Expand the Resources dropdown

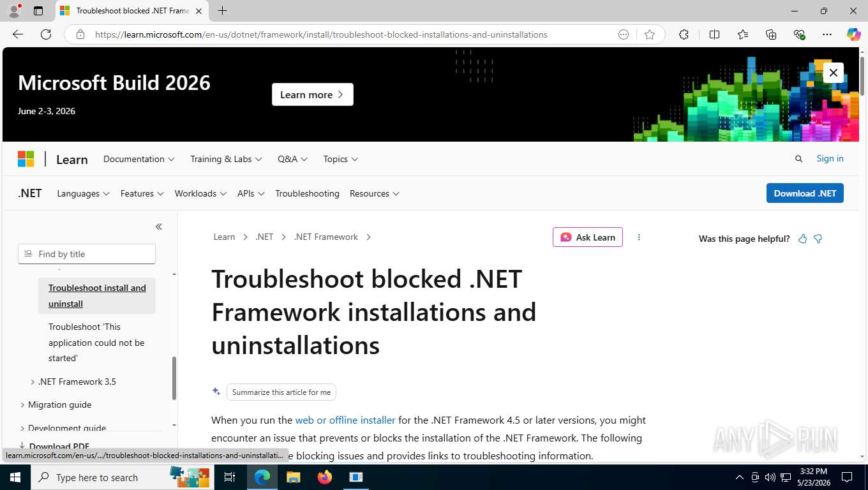point(374,193)
